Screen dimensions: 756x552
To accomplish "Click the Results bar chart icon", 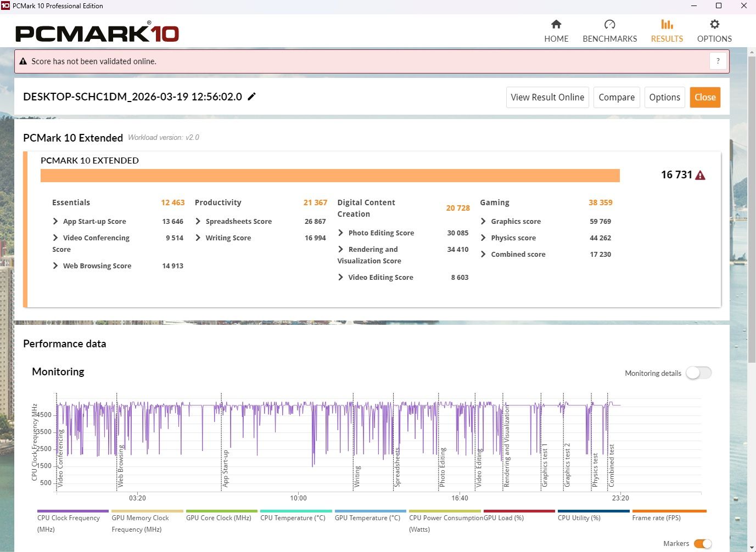I will pyautogui.click(x=667, y=25).
